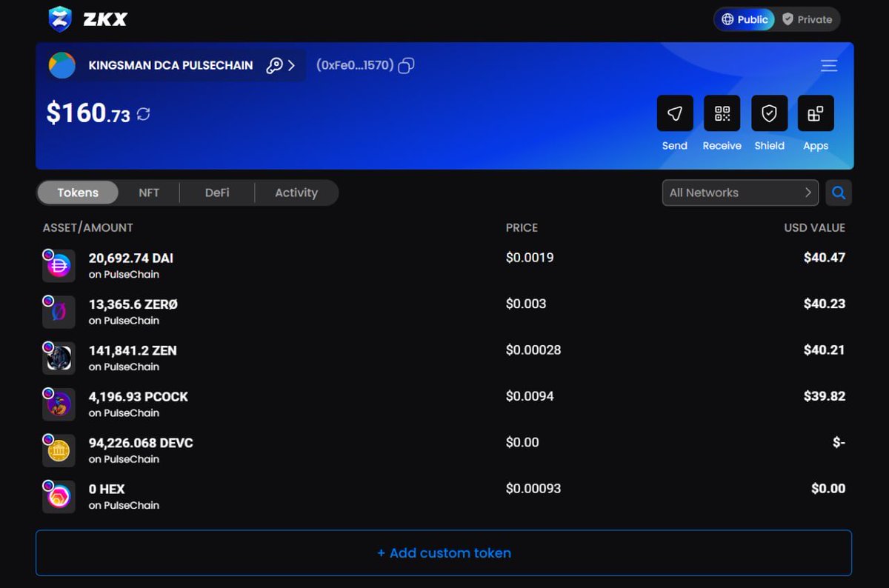The image size is (889, 588).
Task: Open the Receive QR code
Action: click(x=722, y=113)
